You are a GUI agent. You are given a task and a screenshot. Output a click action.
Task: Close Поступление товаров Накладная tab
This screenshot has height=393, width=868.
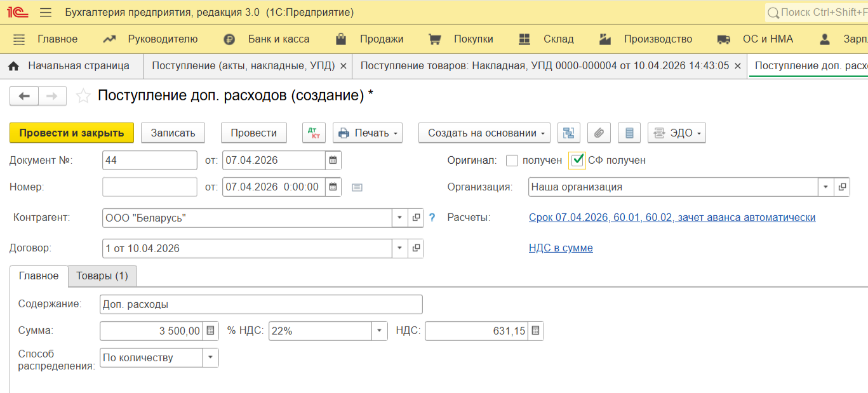tap(737, 65)
